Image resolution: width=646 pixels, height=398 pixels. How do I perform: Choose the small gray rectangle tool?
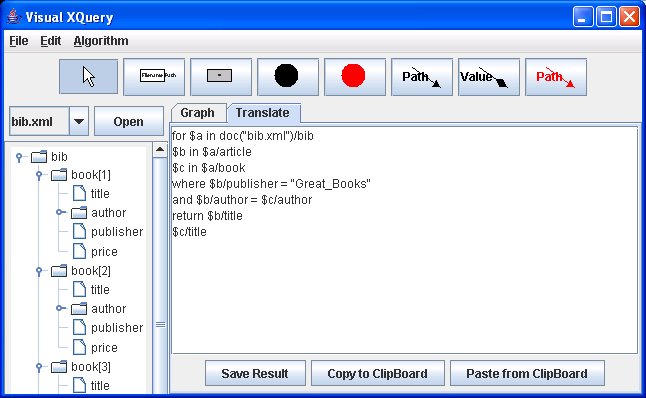pos(221,77)
